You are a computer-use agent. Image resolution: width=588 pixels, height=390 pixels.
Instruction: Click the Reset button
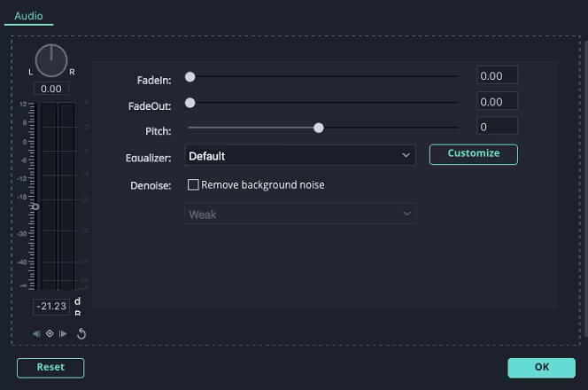(x=50, y=367)
